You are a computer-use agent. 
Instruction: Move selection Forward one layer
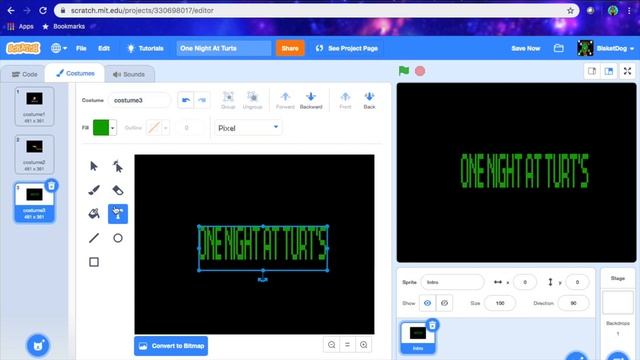pos(285,100)
